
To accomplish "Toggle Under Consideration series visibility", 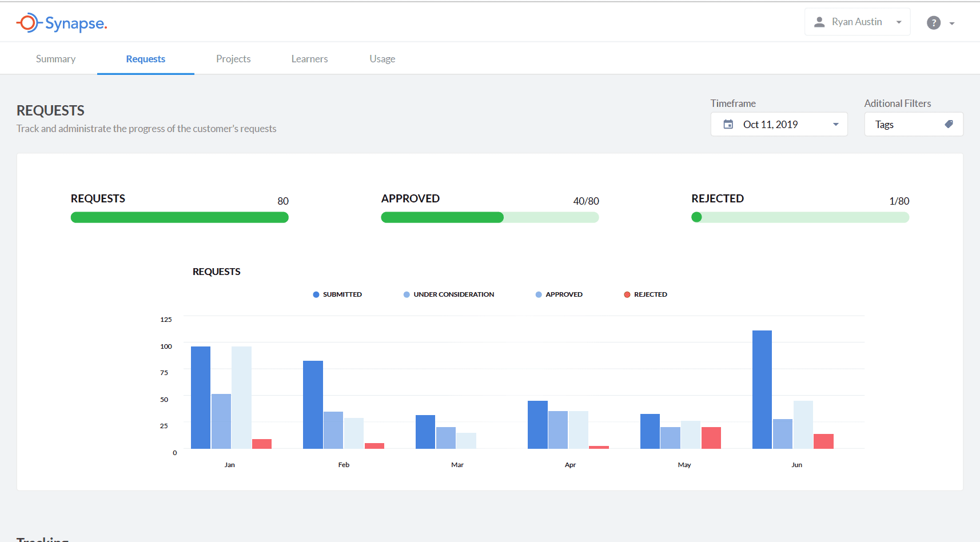I will pos(449,294).
